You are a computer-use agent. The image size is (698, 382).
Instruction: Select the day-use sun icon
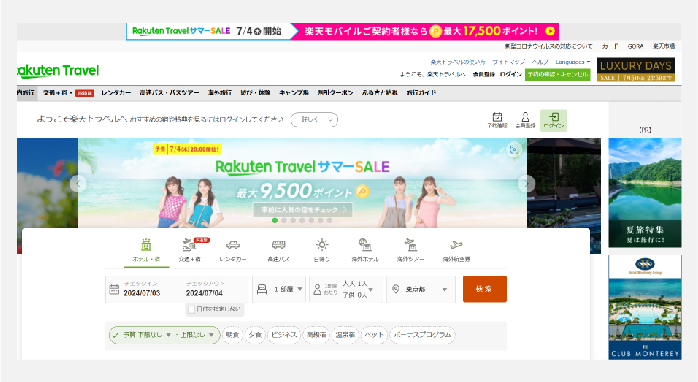322,244
